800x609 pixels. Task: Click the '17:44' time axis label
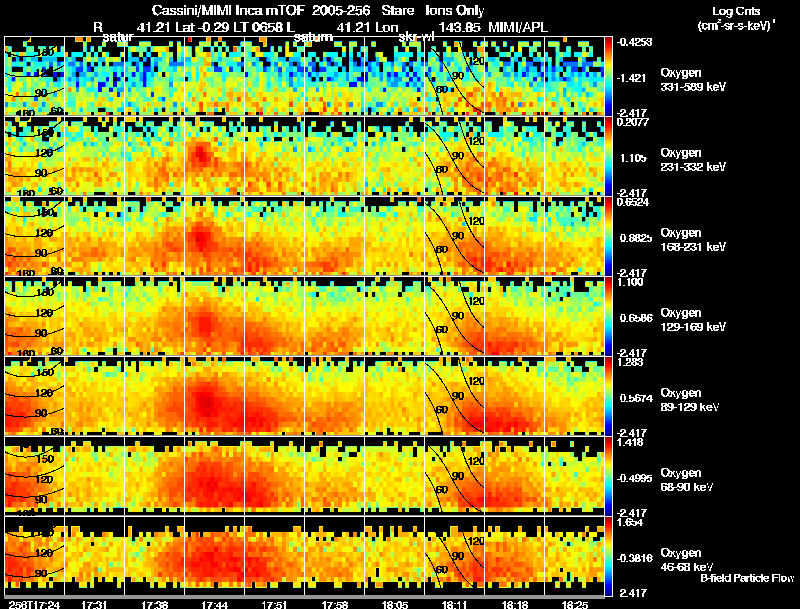click(214, 604)
